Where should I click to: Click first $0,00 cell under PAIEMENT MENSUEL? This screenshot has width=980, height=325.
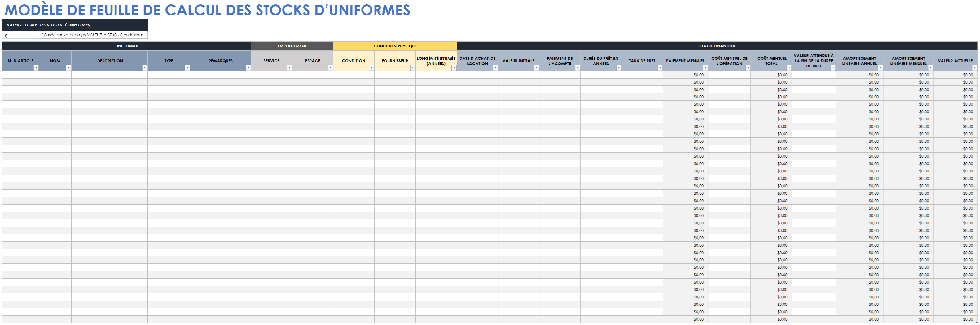(x=686, y=75)
